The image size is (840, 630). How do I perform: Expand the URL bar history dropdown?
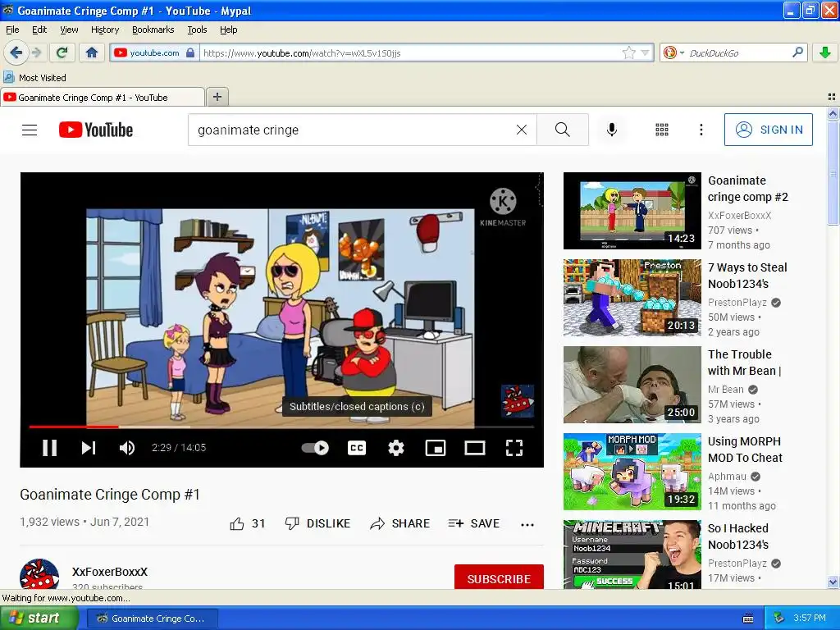pyautogui.click(x=645, y=52)
